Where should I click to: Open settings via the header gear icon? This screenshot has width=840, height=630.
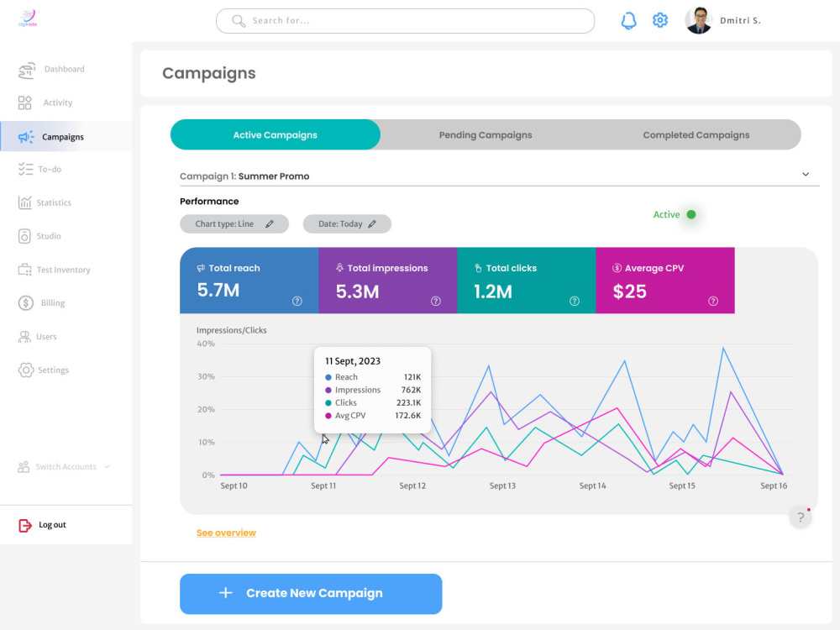coord(660,20)
